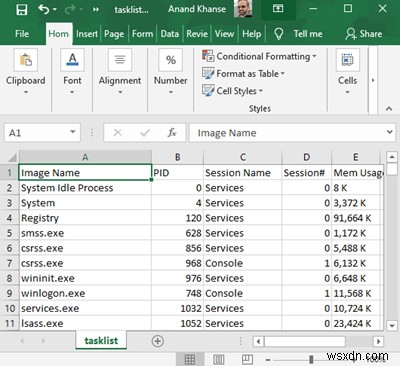Click the Cells group icon
Screen dimensions: 400x366
click(348, 60)
